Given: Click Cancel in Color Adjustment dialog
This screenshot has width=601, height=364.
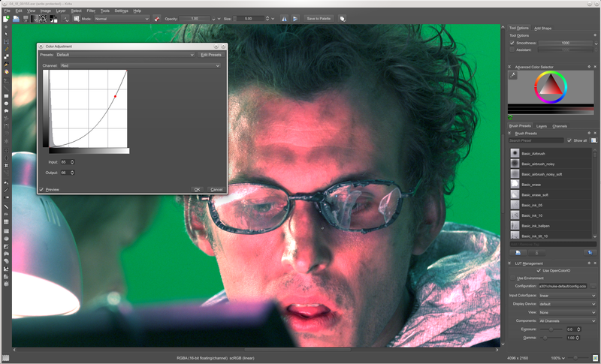Looking at the screenshot, I should pos(216,189).
